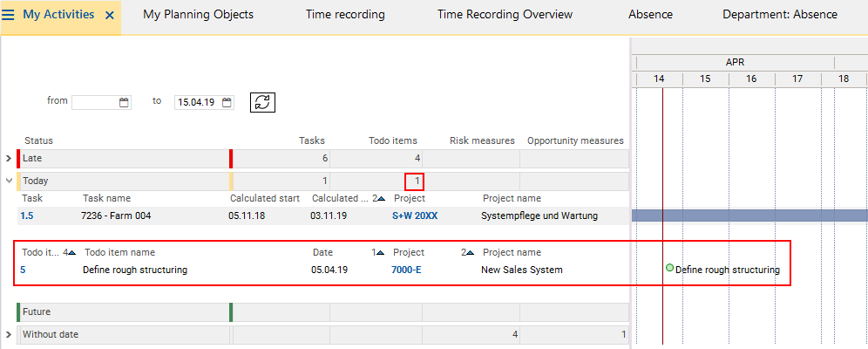Open Department: Absence tab
Image resolution: width=868 pixels, height=349 pixels.
pyautogui.click(x=780, y=15)
